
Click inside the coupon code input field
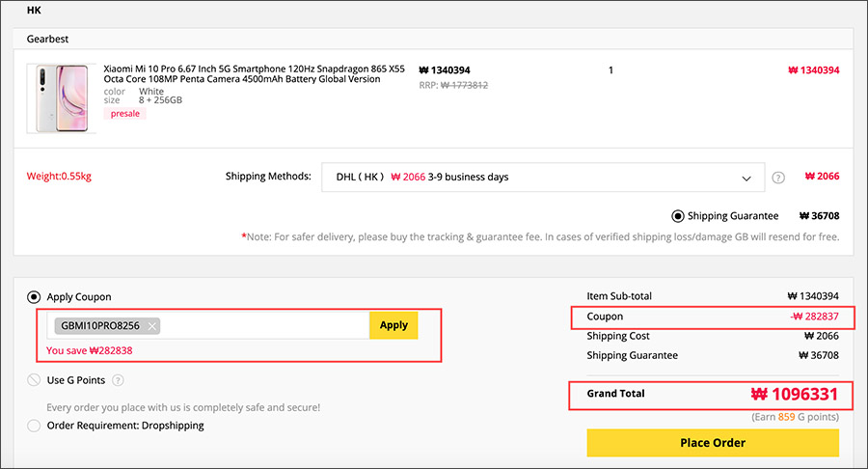208,325
